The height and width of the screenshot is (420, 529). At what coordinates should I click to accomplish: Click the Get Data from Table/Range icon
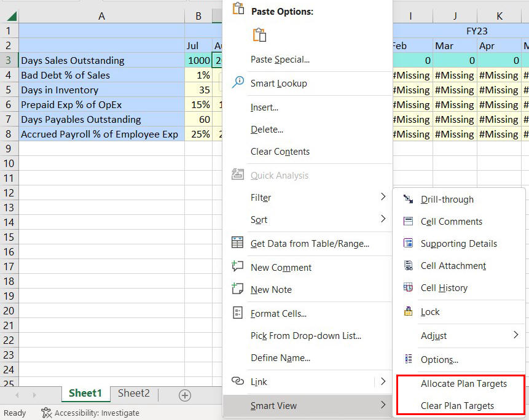pos(237,241)
